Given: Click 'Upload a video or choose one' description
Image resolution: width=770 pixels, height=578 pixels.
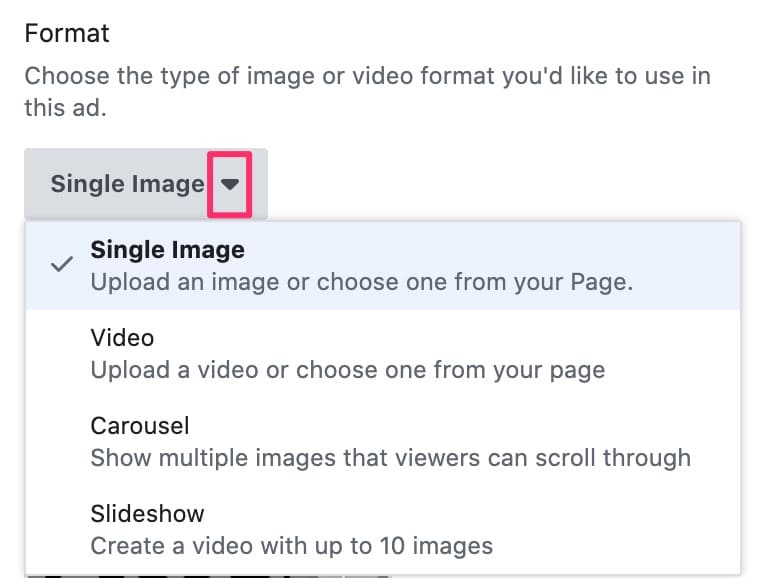Looking at the screenshot, I should click(348, 370).
